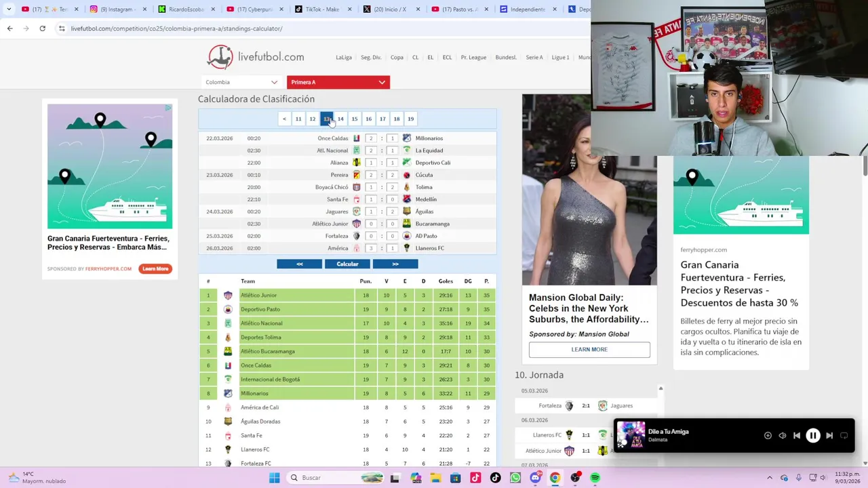Switch to the Pasto vs. YouTube tab
Image resolution: width=868 pixels, height=488 pixels.
(x=459, y=9)
